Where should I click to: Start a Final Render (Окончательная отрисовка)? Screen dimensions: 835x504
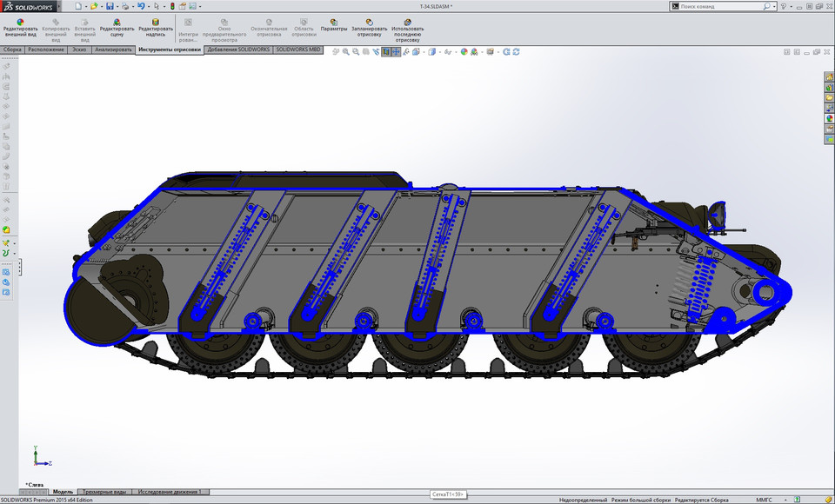[x=268, y=26]
